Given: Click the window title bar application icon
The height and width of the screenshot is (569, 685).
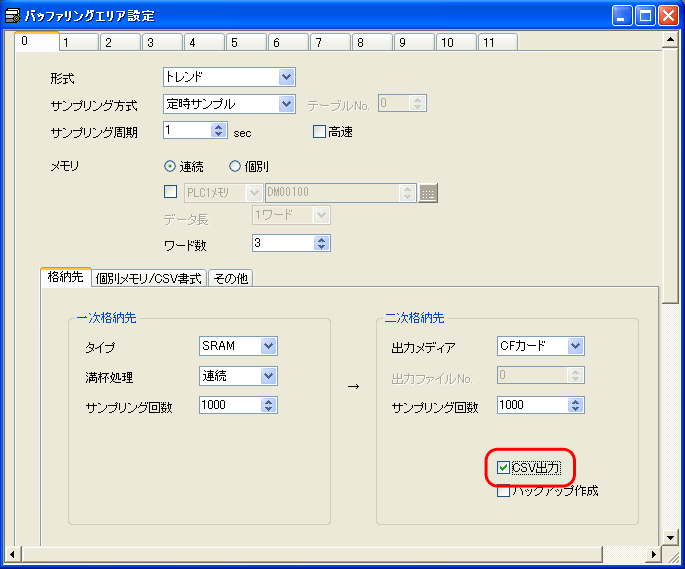Looking at the screenshot, I should click(12, 15).
